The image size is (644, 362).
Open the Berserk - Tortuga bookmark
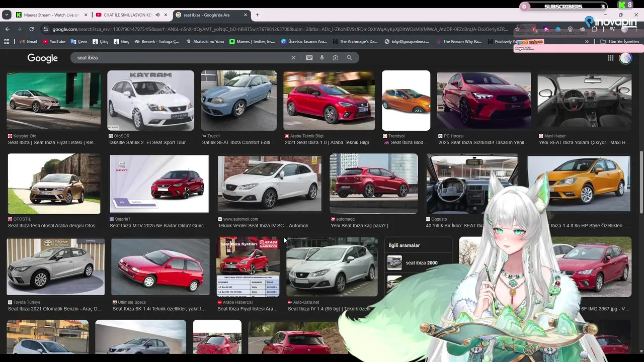point(156,42)
